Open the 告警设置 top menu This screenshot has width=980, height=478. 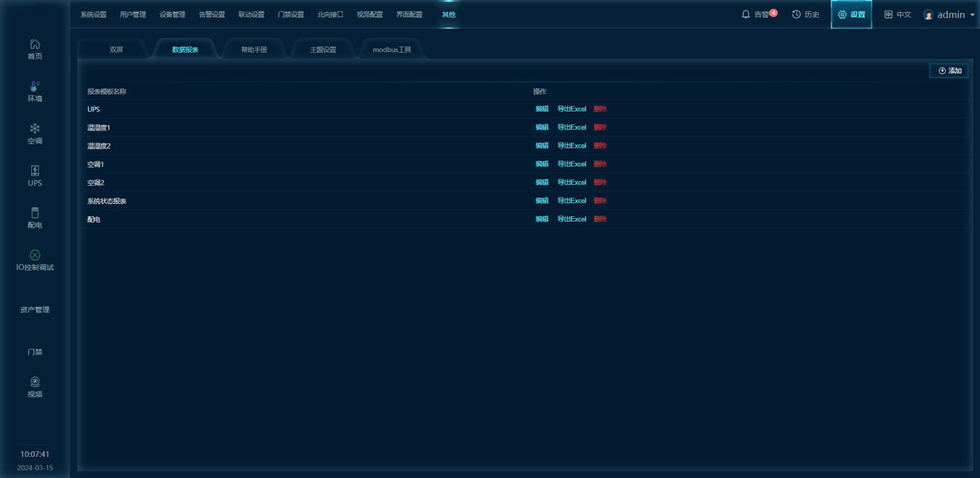211,15
